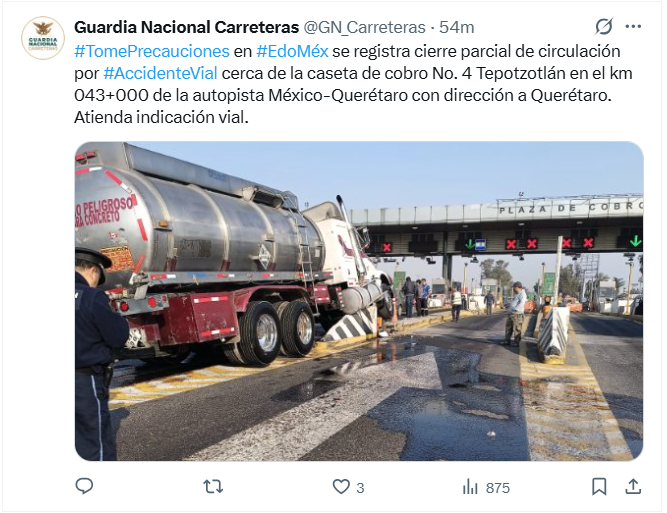This screenshot has width=667, height=513.
Task: Follow the #TomePrecauciones hashtag
Action: point(152,51)
